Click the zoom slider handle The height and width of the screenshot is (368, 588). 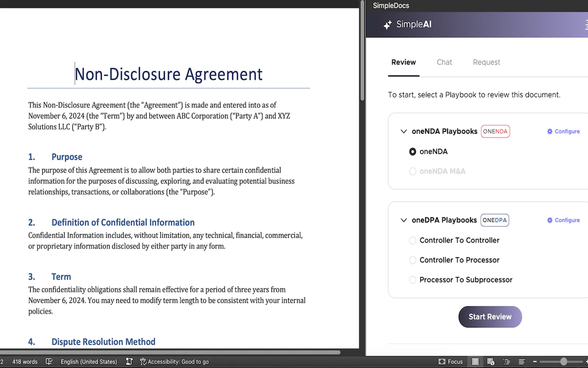[x=563, y=362]
